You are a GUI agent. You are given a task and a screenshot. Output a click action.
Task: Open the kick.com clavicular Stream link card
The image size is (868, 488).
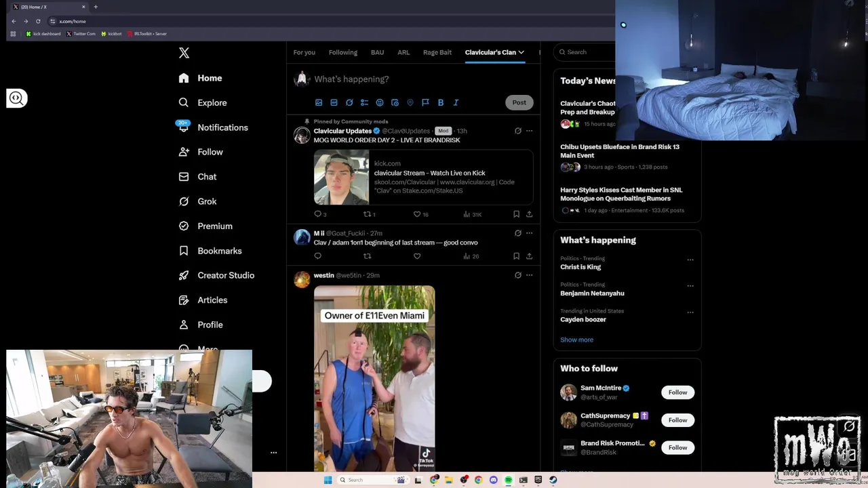tap(423, 177)
